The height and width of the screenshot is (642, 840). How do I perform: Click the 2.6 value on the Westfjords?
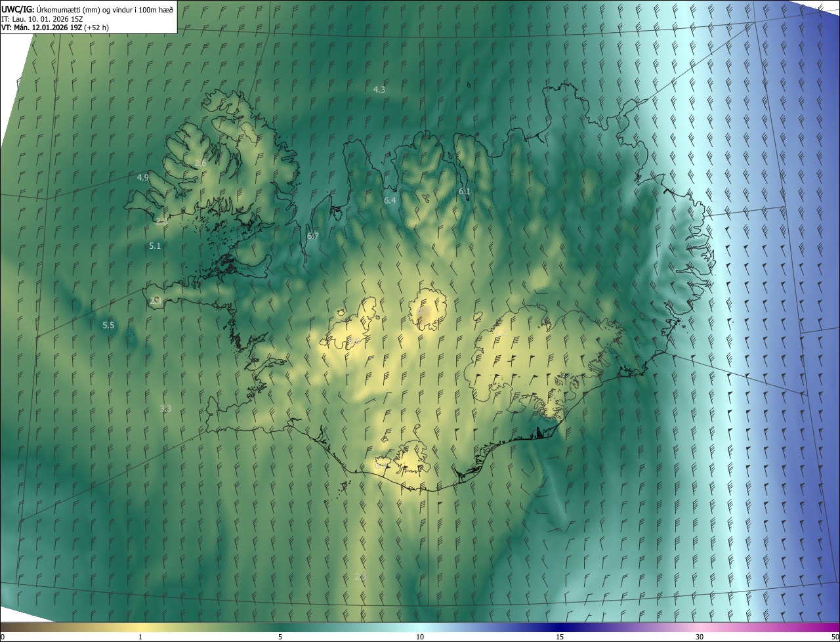[200, 163]
